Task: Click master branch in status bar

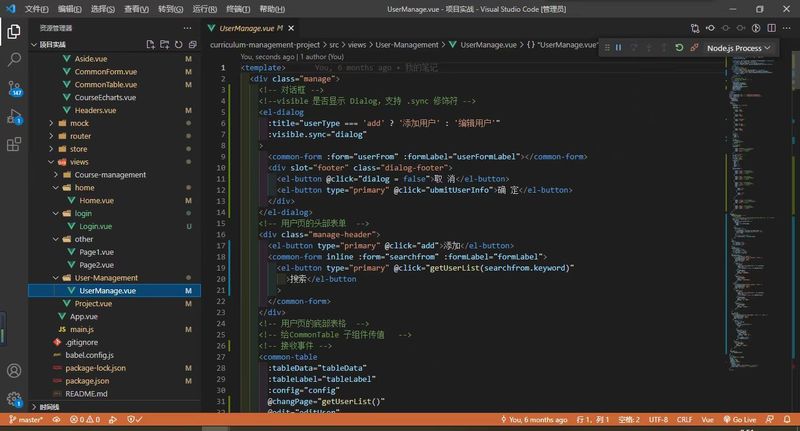Action: coord(26,419)
